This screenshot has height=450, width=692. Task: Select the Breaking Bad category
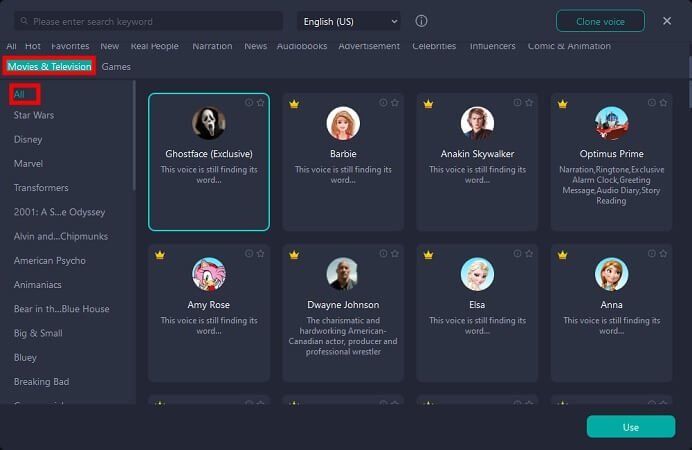(x=41, y=382)
